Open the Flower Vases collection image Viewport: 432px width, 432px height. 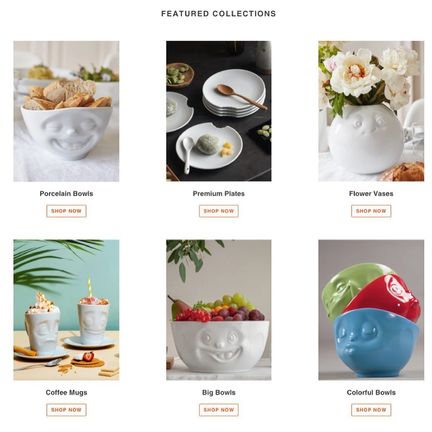[371, 111]
